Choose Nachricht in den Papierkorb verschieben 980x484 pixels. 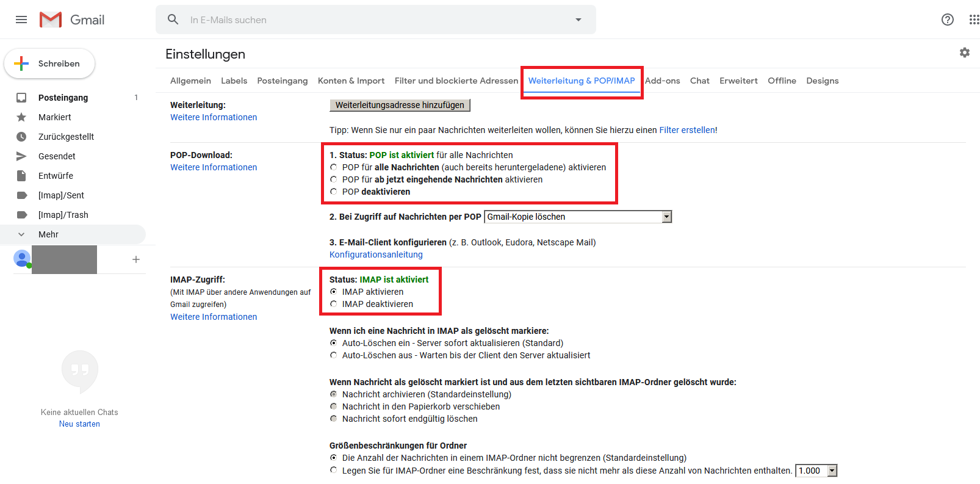coord(333,406)
